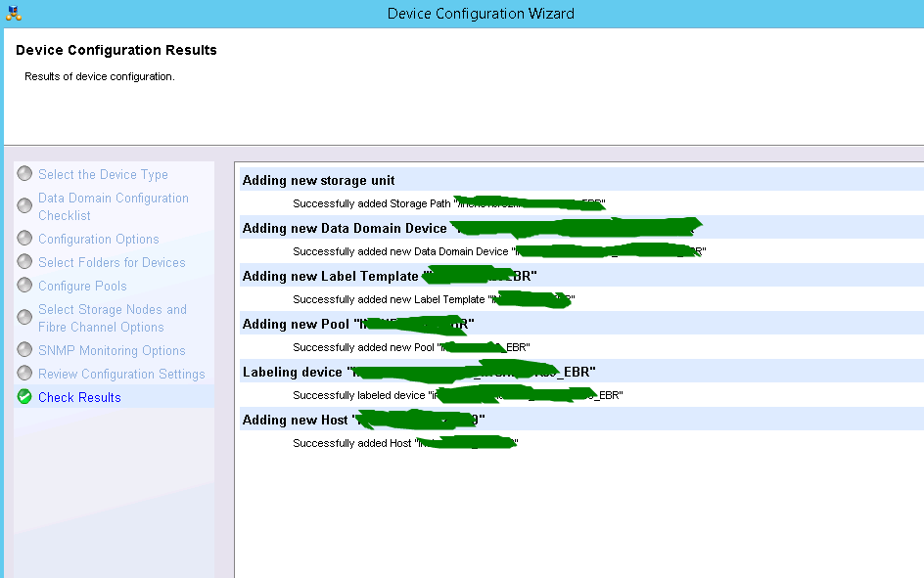
Task: Select the Check Results step
Action: point(79,398)
